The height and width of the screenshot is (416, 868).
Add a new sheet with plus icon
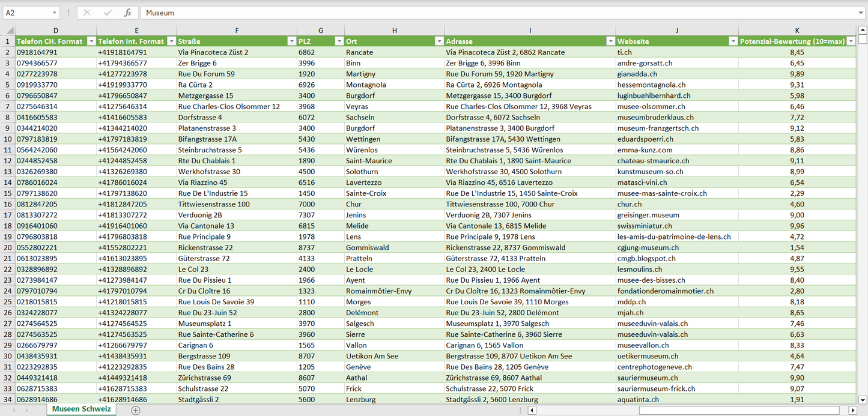136,410
